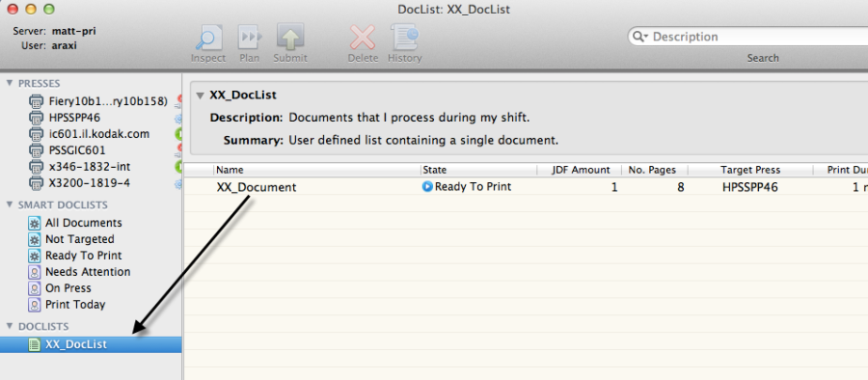
Task: Open the History toolbar icon
Action: pos(404,37)
